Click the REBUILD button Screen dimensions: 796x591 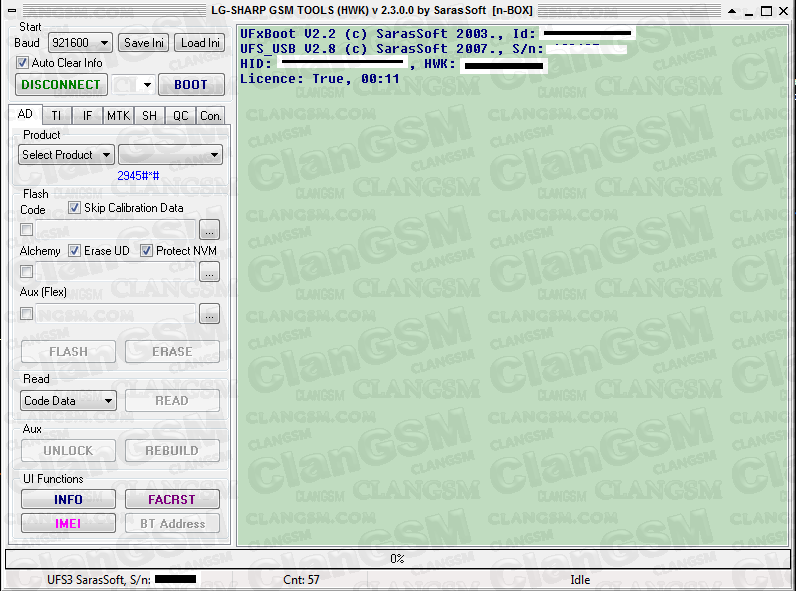(x=172, y=450)
